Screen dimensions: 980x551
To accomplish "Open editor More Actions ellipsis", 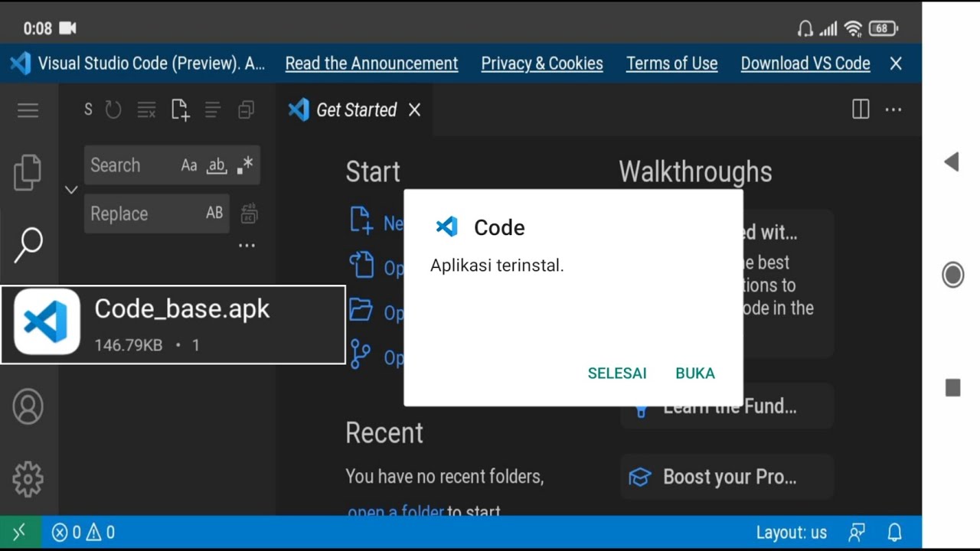I will pyautogui.click(x=893, y=109).
